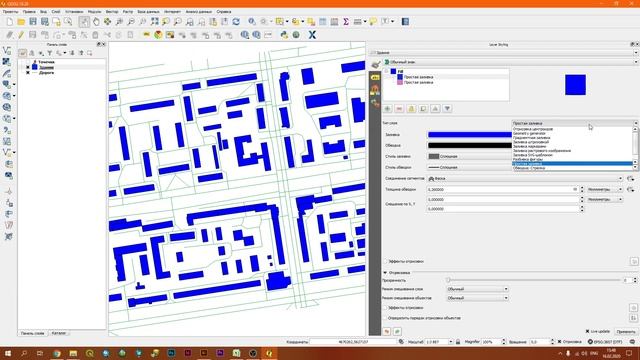Open the Растр menu
640x360 pixels.
click(128, 12)
